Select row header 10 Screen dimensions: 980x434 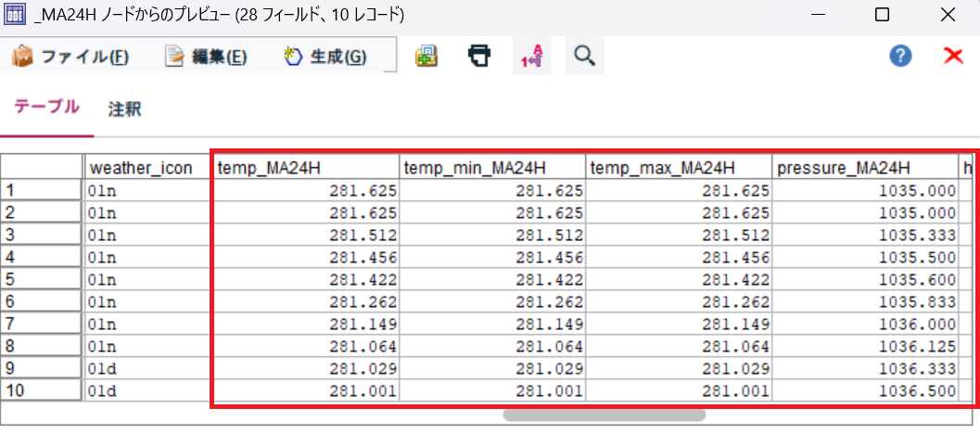(41, 392)
